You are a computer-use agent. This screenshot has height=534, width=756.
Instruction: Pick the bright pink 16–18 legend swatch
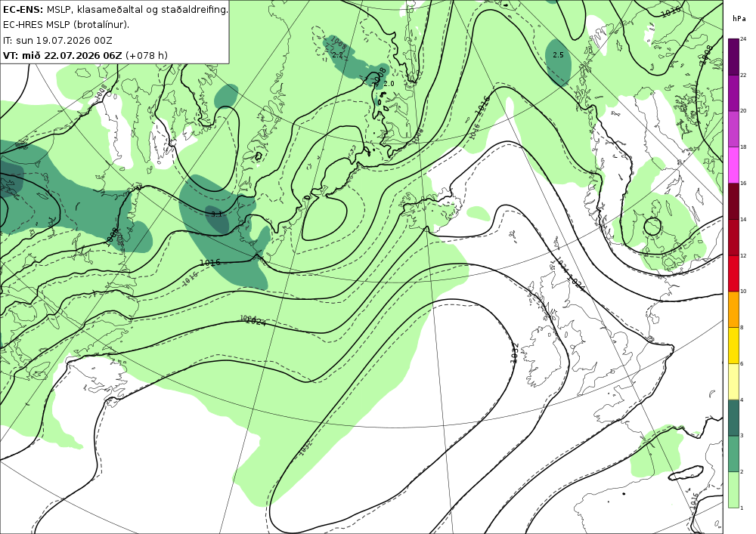click(734, 165)
